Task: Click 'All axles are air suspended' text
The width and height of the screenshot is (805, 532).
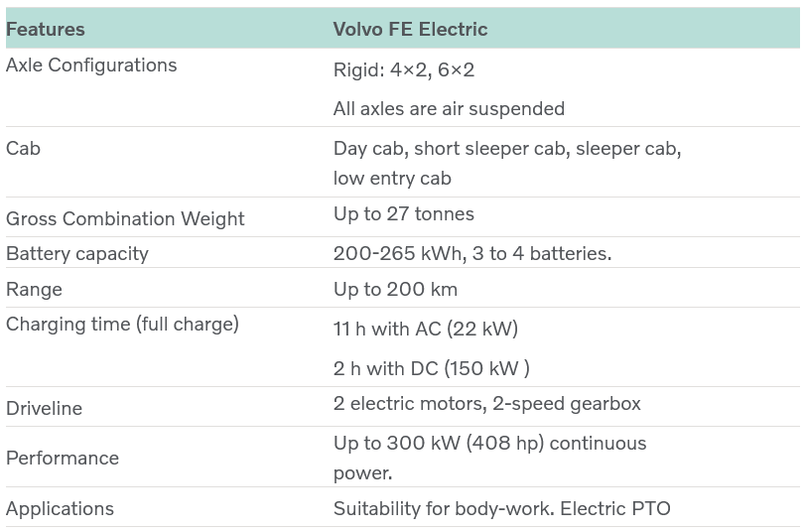Action: point(449,109)
